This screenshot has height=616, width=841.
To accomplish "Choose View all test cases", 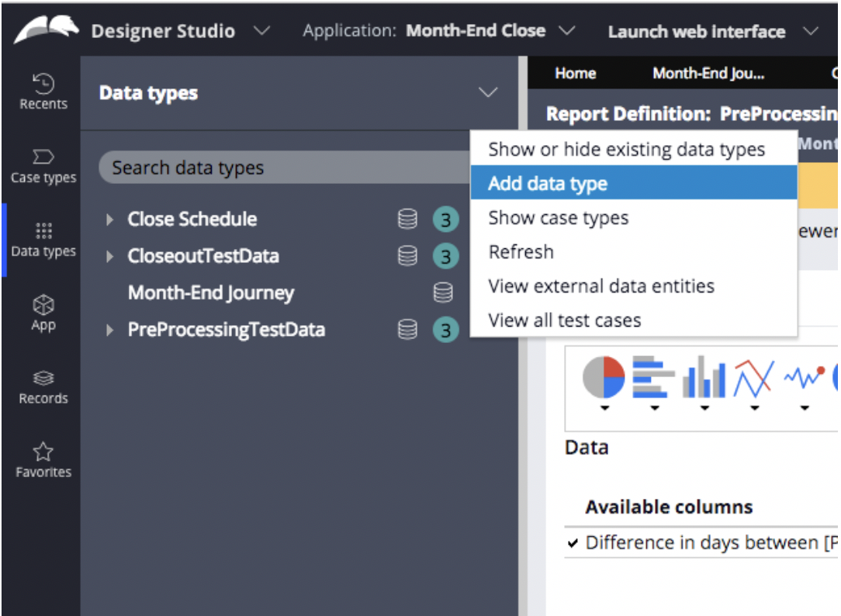I will coord(633,320).
